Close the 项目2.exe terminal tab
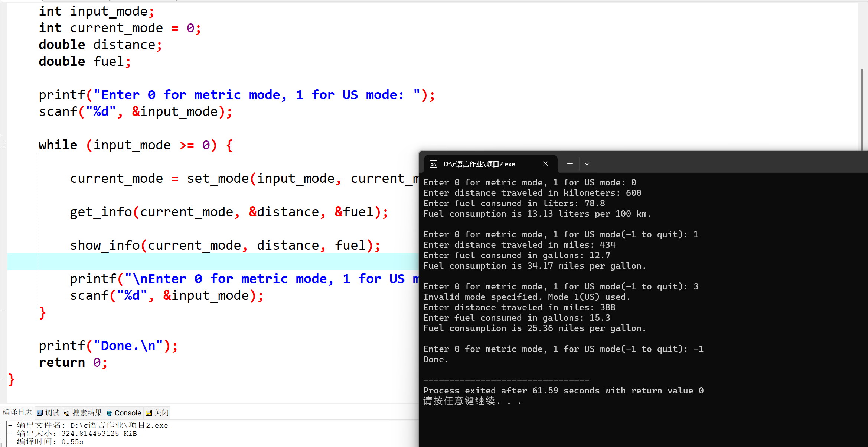The height and width of the screenshot is (447, 868). [x=546, y=164]
